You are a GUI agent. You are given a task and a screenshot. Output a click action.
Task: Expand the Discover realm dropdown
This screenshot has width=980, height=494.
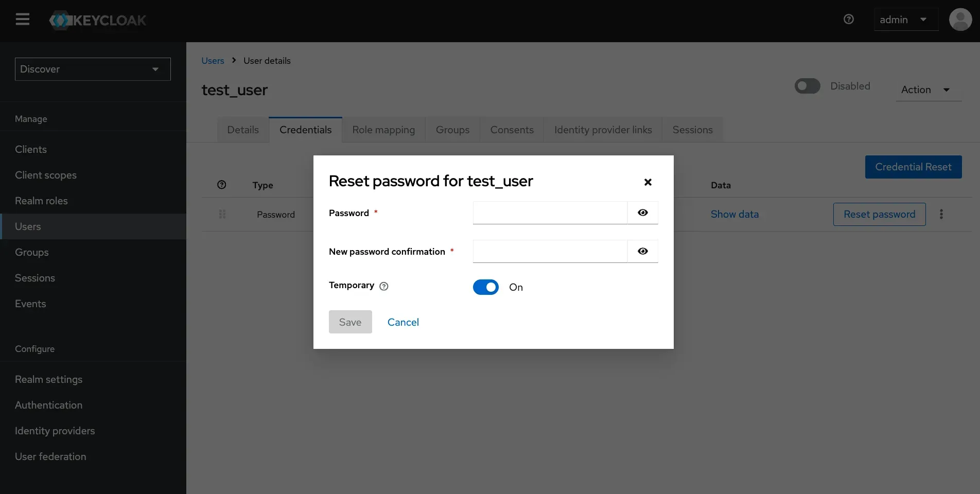pyautogui.click(x=93, y=69)
